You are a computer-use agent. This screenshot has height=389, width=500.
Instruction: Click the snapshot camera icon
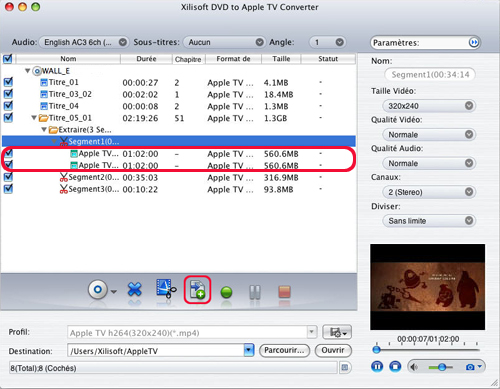tap(470, 367)
